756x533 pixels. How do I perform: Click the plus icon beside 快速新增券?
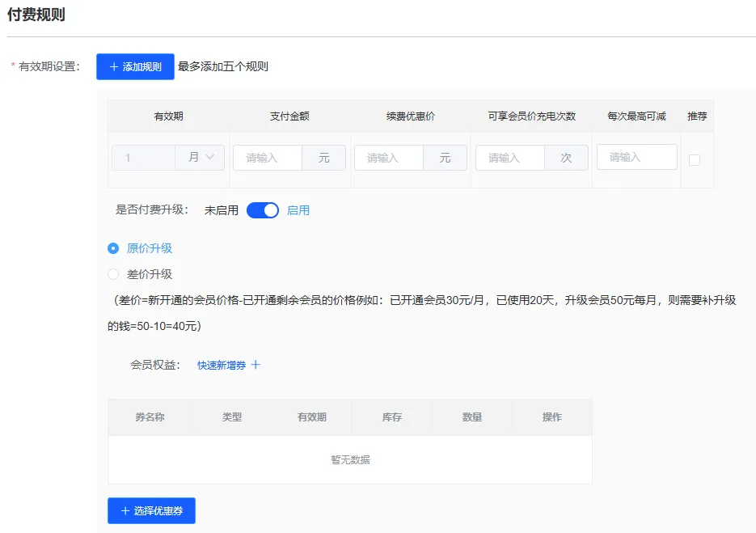[x=256, y=365]
